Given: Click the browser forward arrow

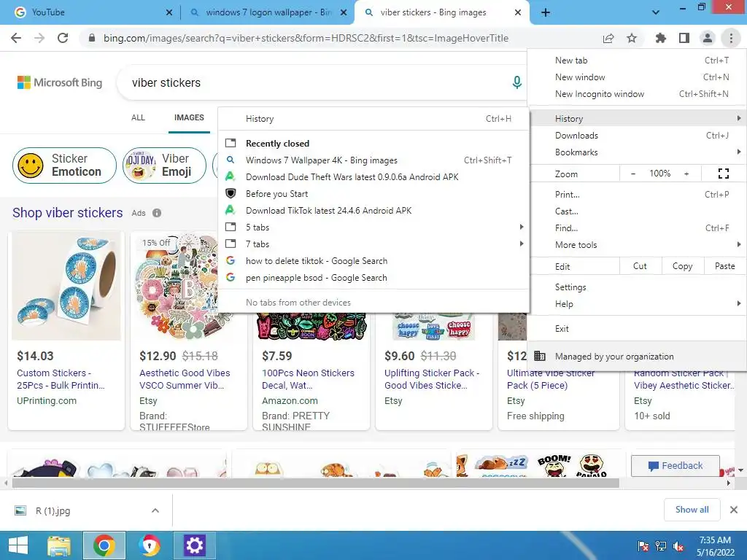Looking at the screenshot, I should 39,38.
